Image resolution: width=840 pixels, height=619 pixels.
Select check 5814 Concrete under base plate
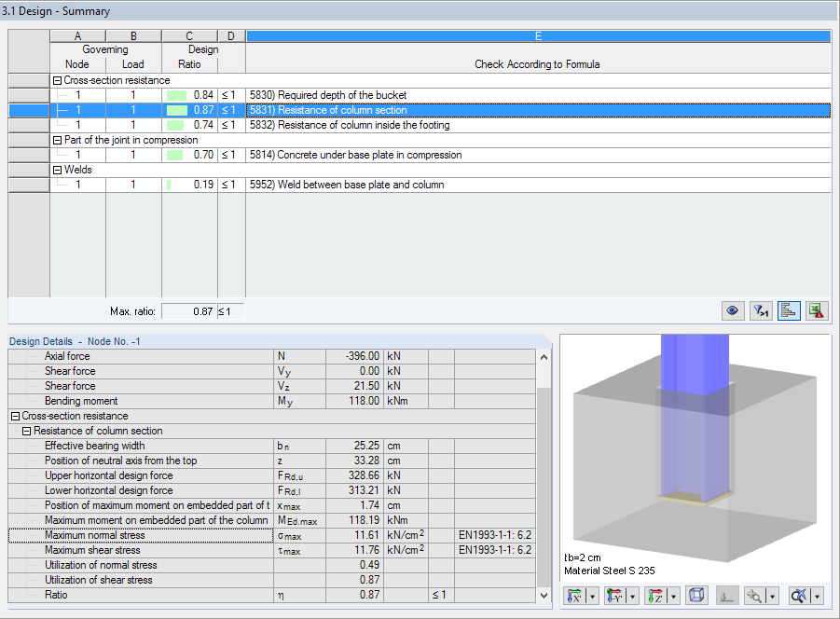click(x=373, y=155)
